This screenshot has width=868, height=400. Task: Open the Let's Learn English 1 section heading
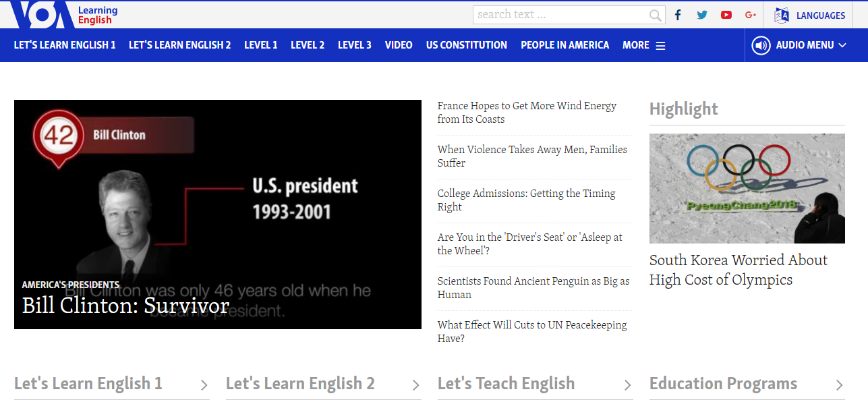pos(88,384)
